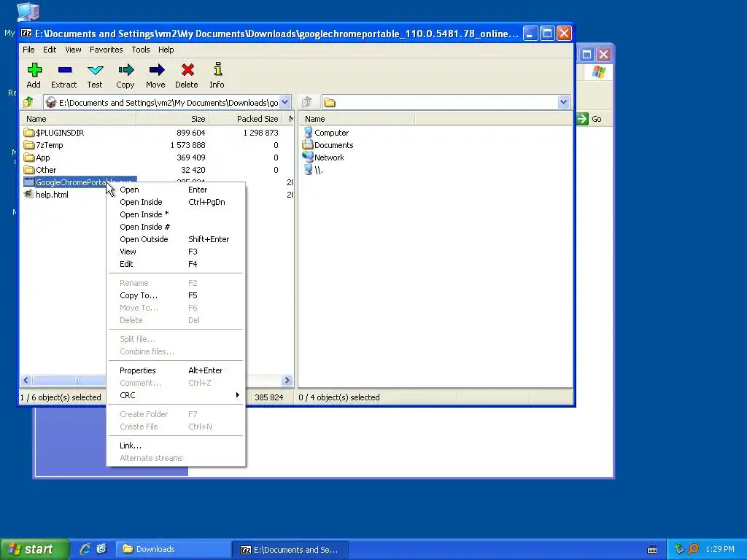Sort left panel by Size column

coord(172,119)
